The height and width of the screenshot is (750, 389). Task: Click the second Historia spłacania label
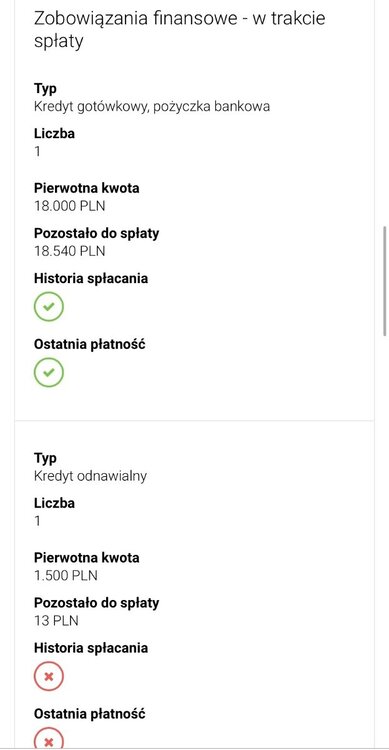click(91, 648)
